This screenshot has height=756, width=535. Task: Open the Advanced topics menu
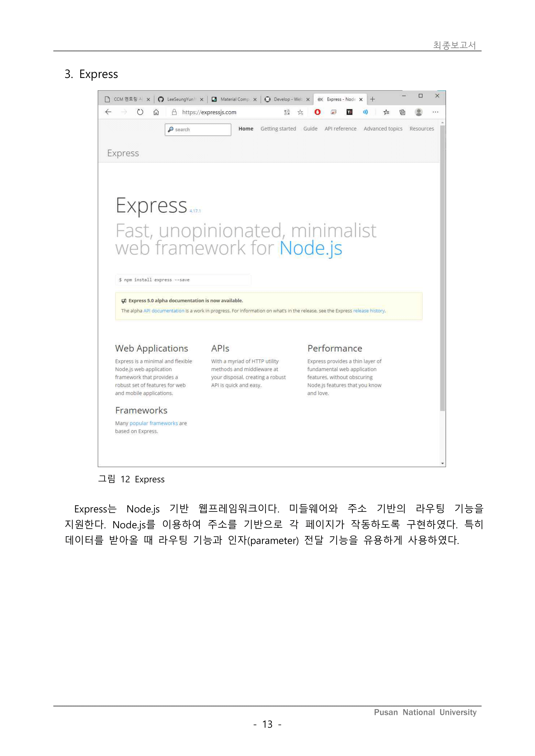tap(383, 129)
